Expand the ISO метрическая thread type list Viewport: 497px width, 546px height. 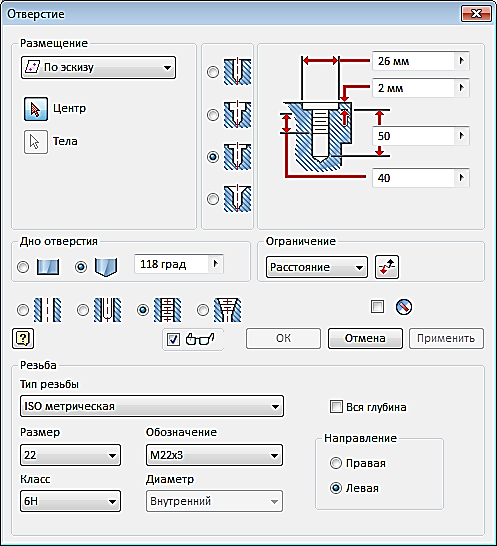pos(152,406)
